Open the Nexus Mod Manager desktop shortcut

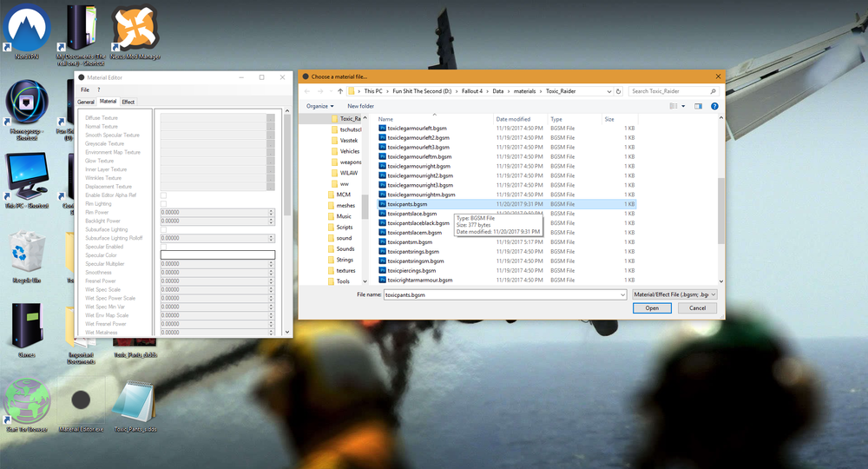[x=135, y=30]
